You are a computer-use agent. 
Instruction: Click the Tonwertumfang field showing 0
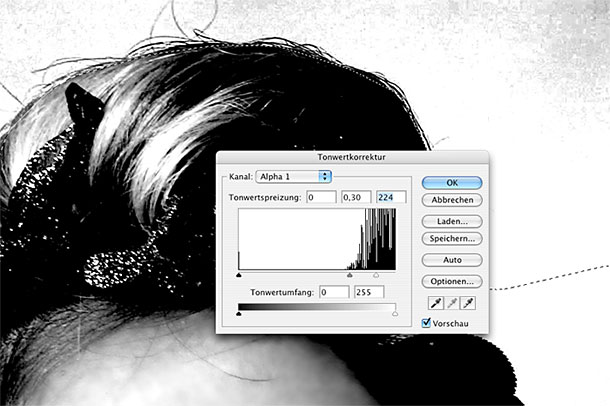point(334,292)
